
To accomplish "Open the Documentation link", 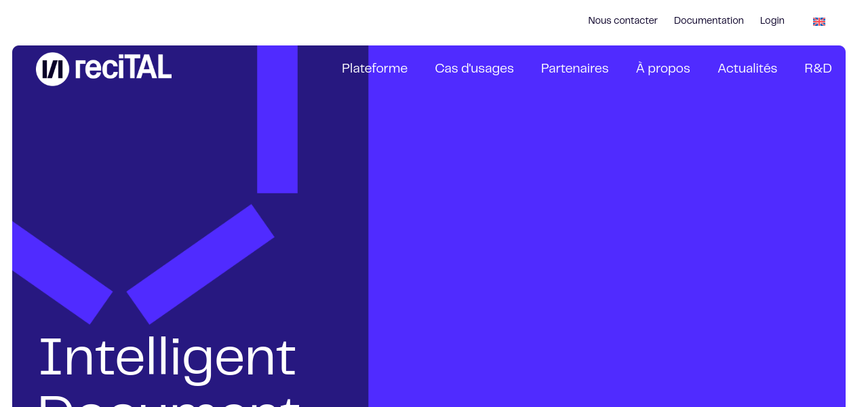I will (x=709, y=21).
